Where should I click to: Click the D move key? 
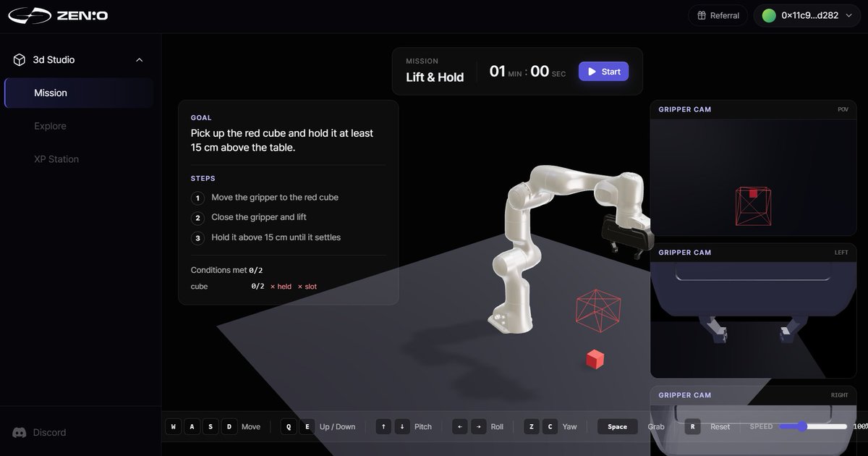(229, 426)
